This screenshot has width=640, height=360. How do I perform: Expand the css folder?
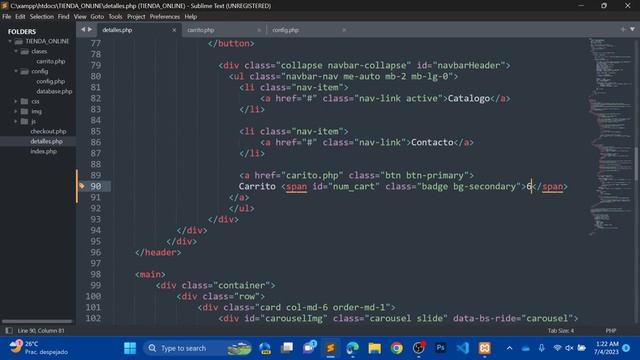(16, 101)
